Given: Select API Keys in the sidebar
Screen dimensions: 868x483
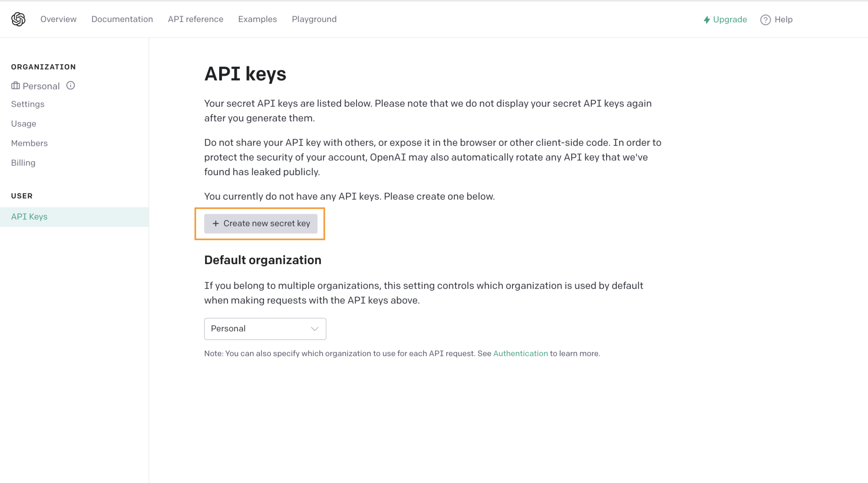Looking at the screenshot, I should tap(29, 217).
